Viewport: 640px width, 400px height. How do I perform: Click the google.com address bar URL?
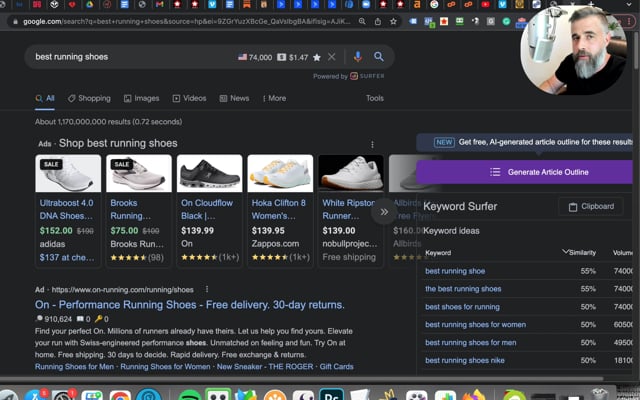(186, 21)
